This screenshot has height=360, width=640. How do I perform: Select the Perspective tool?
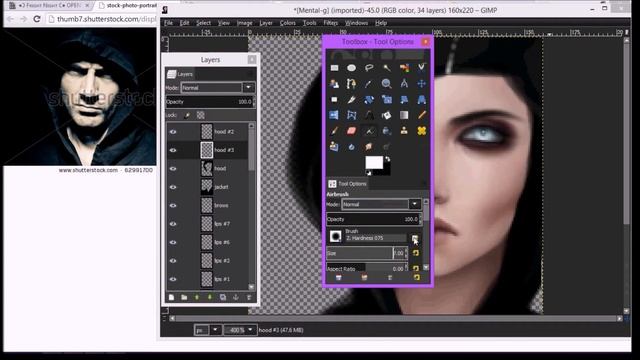tap(421, 99)
